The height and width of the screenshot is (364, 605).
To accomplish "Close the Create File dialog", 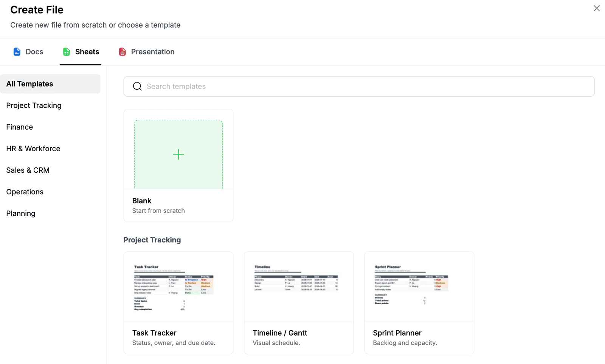I will 597,8.
